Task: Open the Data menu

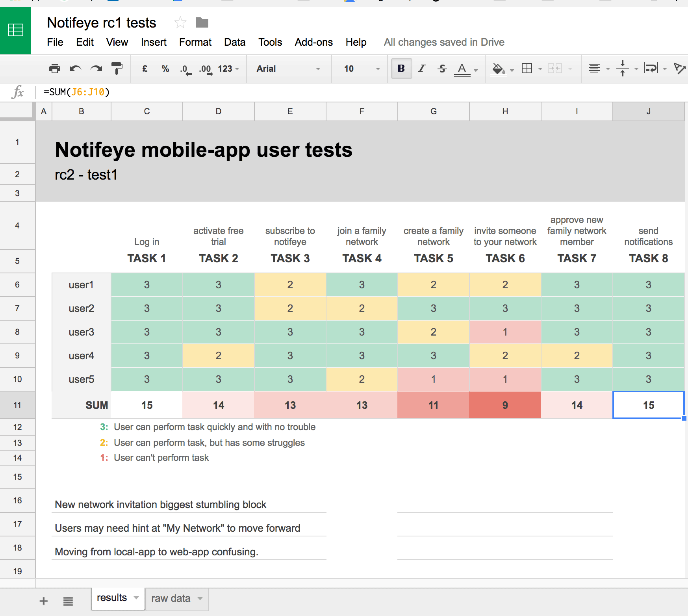Action: [235, 42]
